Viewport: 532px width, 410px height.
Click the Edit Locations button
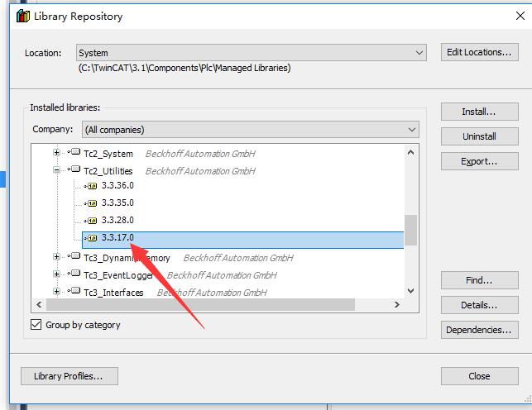click(x=479, y=52)
